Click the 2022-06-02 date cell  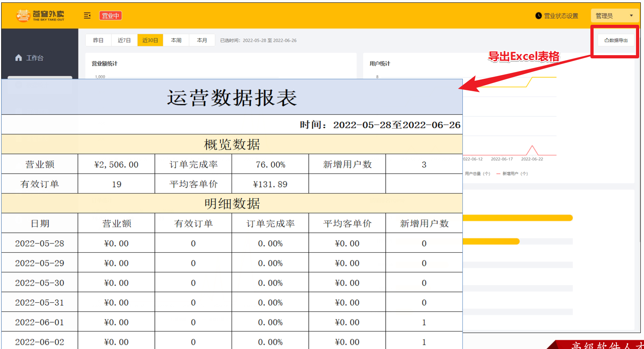pos(40,341)
